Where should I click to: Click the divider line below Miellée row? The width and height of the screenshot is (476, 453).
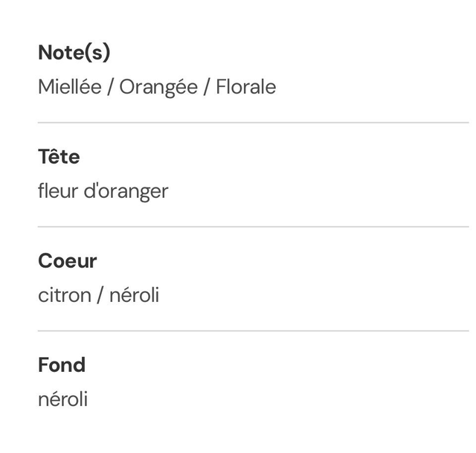click(x=253, y=123)
